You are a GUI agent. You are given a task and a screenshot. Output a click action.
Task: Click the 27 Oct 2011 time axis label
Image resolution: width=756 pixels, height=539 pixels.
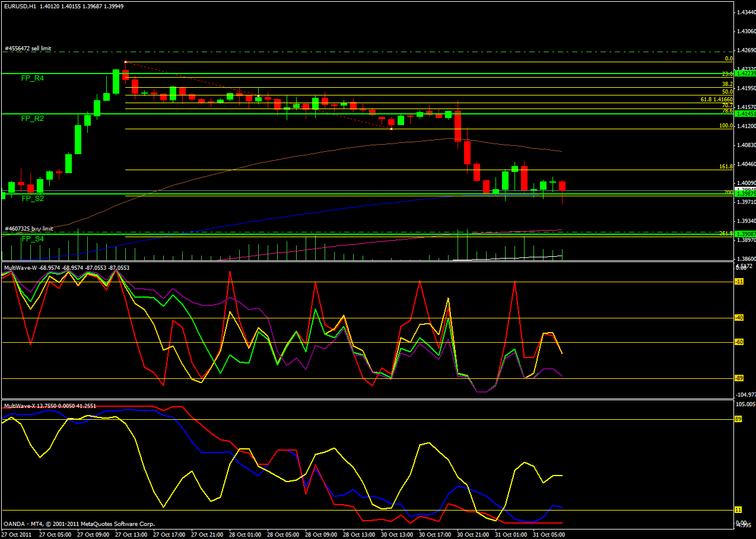pyautogui.click(x=17, y=534)
